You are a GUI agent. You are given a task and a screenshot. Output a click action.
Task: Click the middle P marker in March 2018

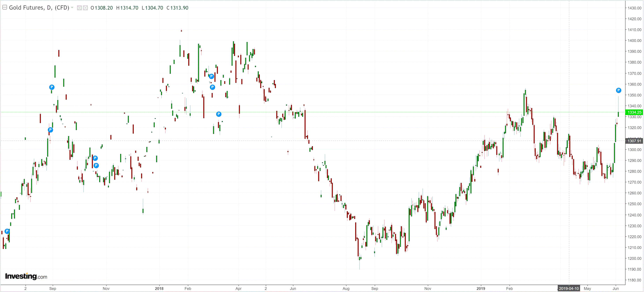pos(212,87)
